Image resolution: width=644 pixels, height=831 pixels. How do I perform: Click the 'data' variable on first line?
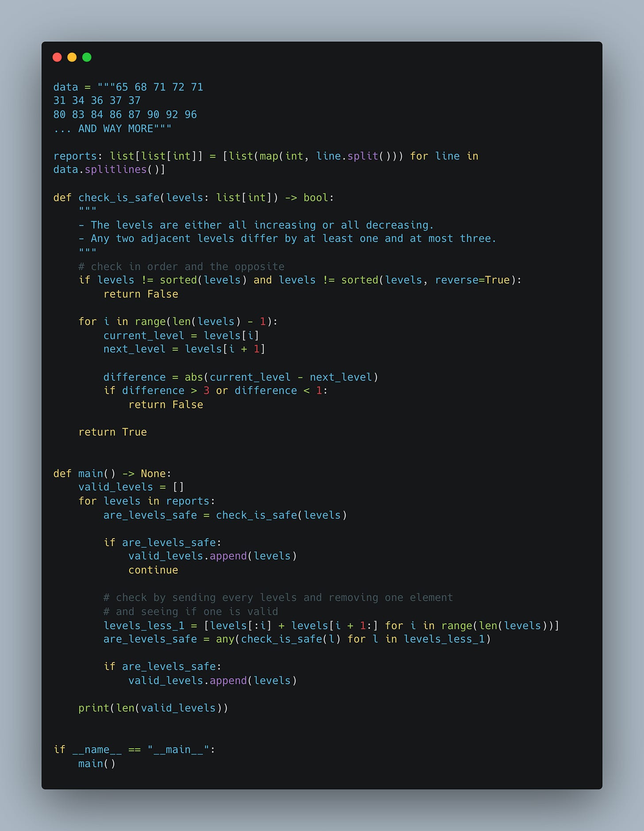[65, 87]
